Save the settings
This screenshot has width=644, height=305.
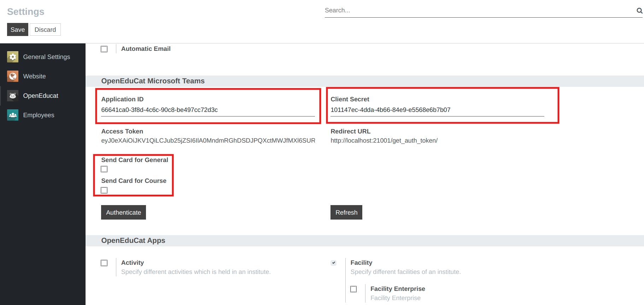point(18,30)
